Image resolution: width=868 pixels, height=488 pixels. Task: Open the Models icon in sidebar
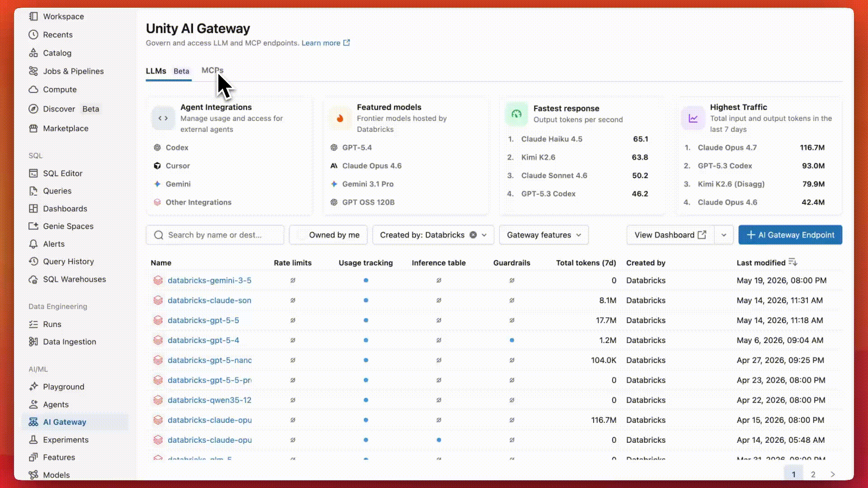[33, 475]
